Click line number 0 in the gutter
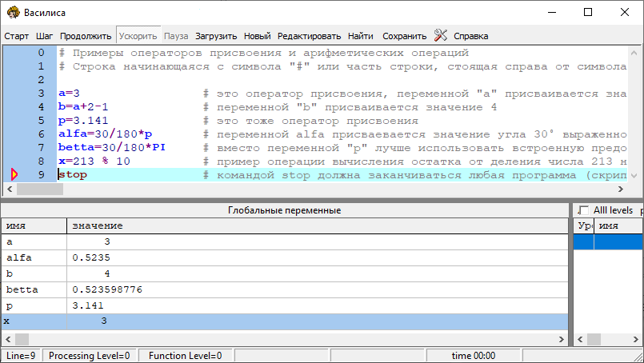 [x=41, y=53]
